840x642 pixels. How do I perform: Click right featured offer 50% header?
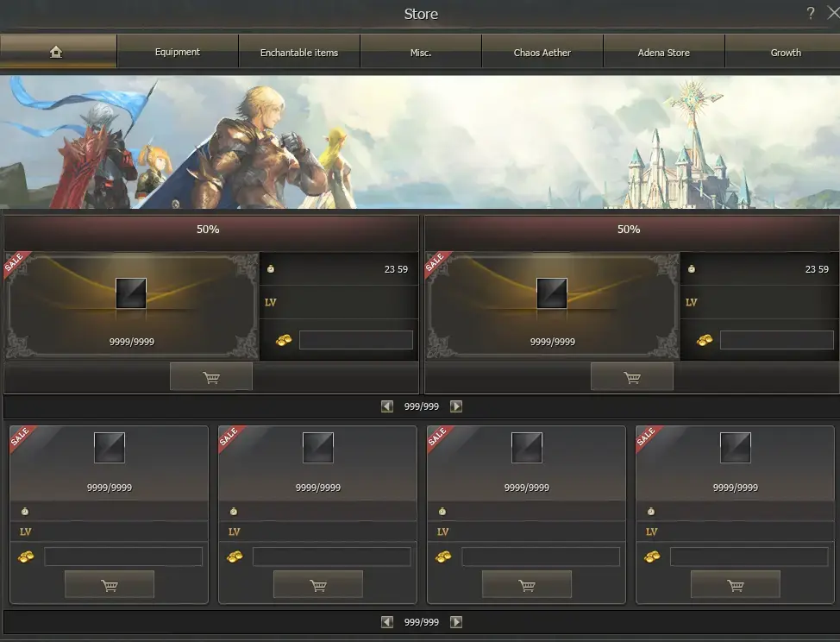point(632,233)
